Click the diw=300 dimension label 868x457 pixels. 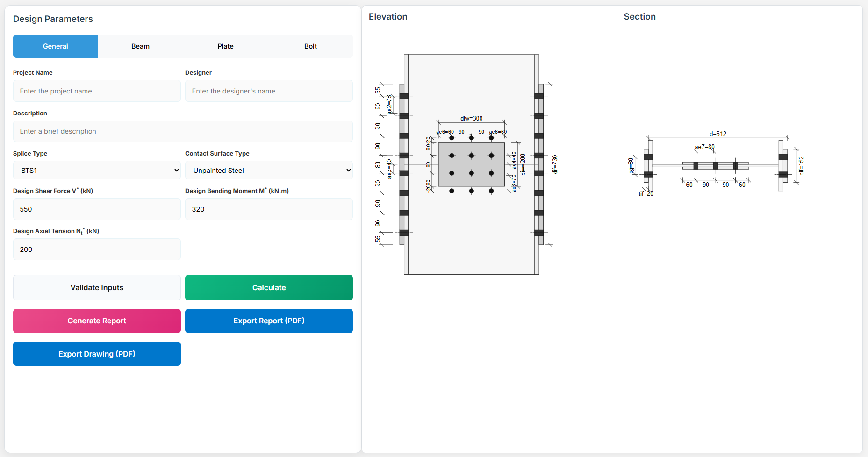coord(471,118)
